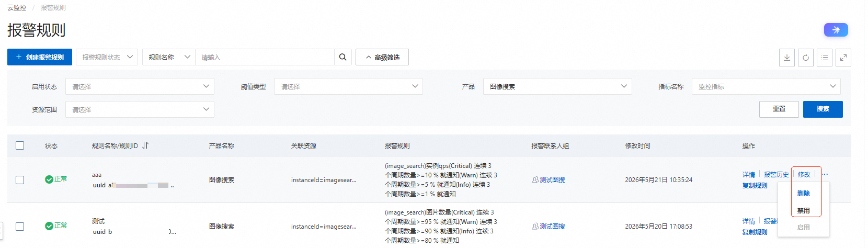Image resolution: width=868 pixels, height=248 pixels.
Task: Click the blue 搜索 button
Action: pyautogui.click(x=823, y=109)
